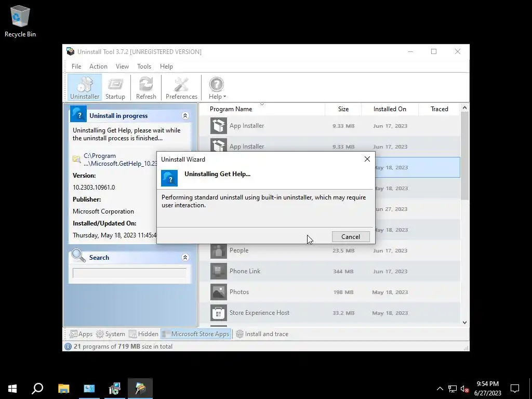The height and width of the screenshot is (399, 532).
Task: Refresh the program list
Action: coord(146,88)
